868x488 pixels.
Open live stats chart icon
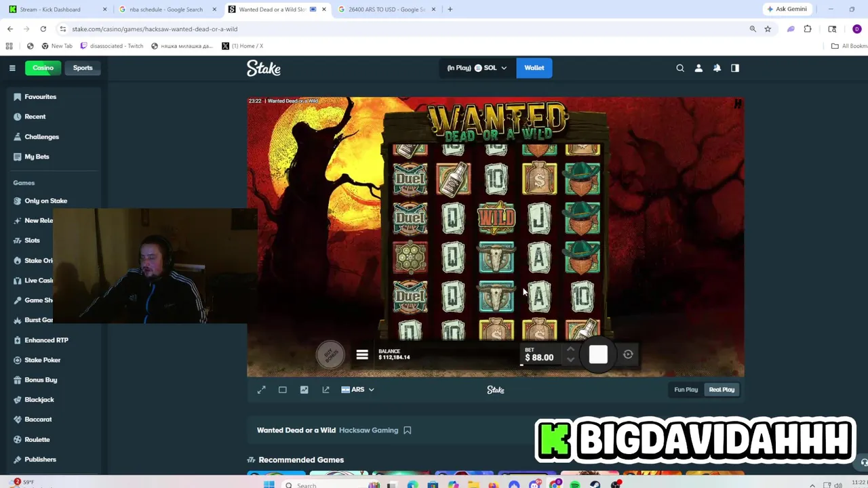(x=304, y=390)
